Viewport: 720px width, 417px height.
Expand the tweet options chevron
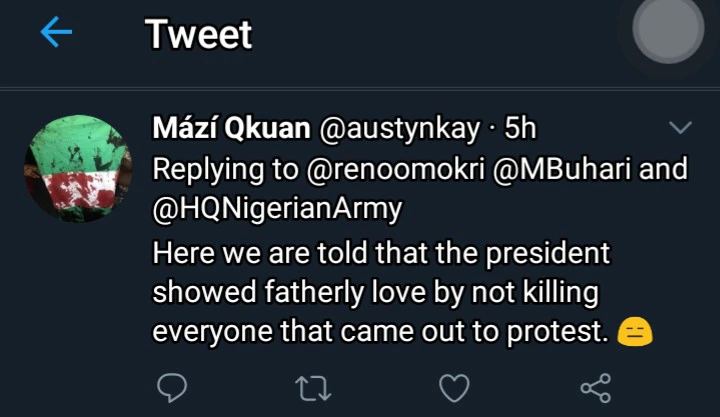click(x=680, y=127)
